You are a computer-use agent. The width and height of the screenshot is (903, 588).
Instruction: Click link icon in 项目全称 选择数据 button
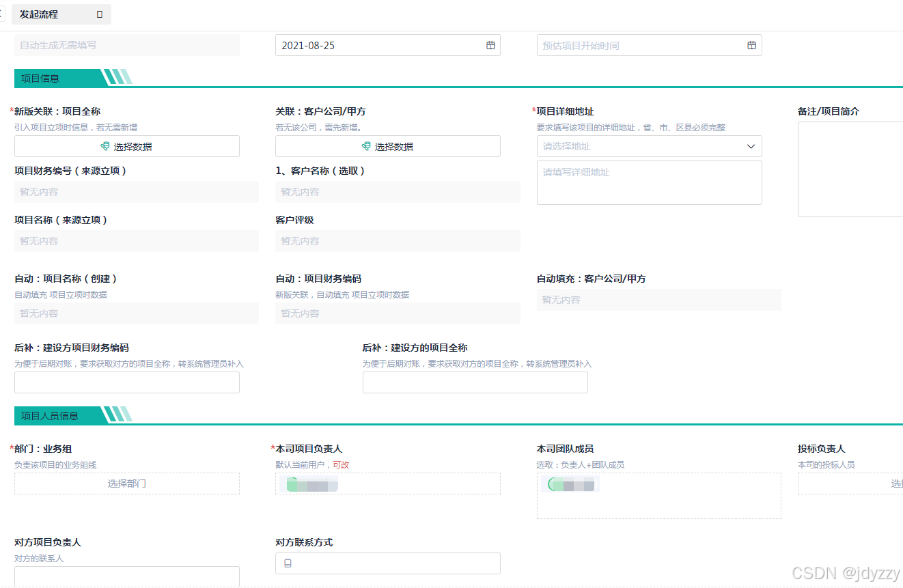point(105,146)
